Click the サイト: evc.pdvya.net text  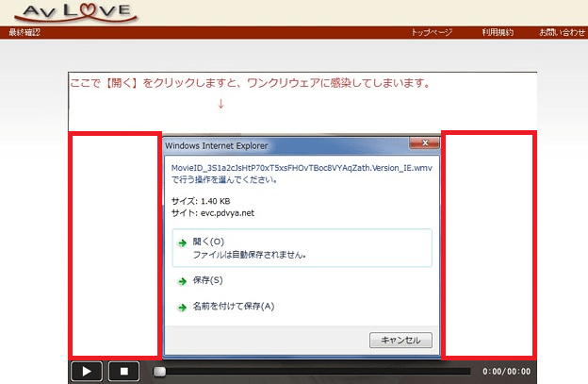pyautogui.click(x=213, y=213)
